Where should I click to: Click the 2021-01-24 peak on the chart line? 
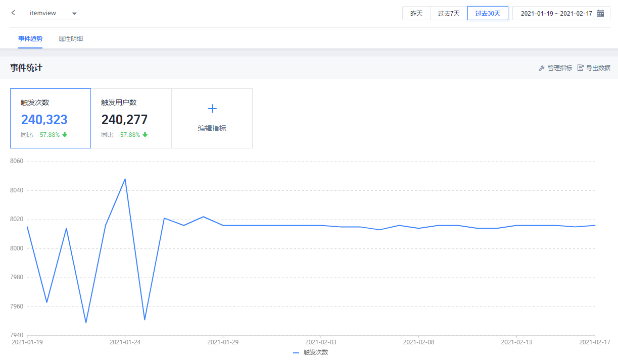coord(125,179)
